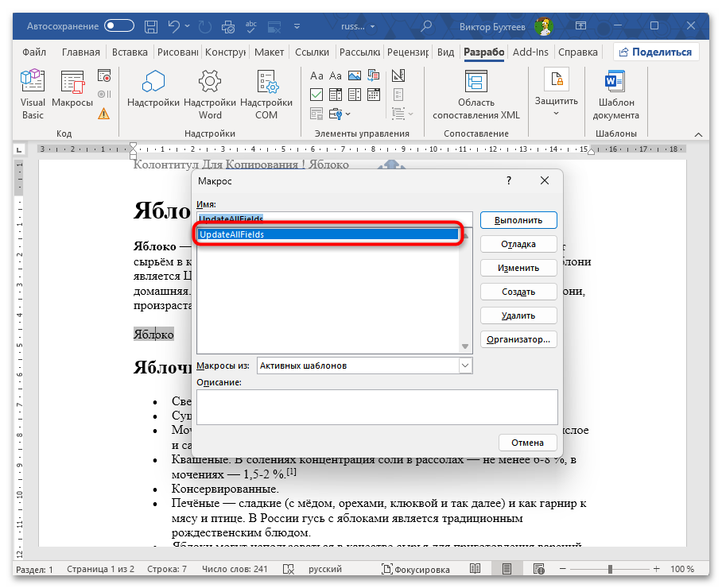This screenshot has height=588, width=722.
Task: Click Удалить to delete the macro
Action: coord(518,315)
